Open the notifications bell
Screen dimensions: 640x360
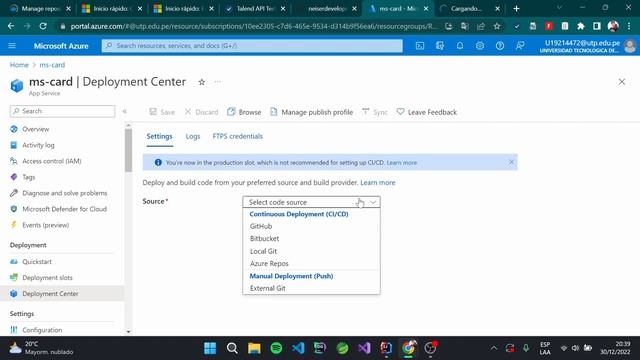(x=460, y=46)
